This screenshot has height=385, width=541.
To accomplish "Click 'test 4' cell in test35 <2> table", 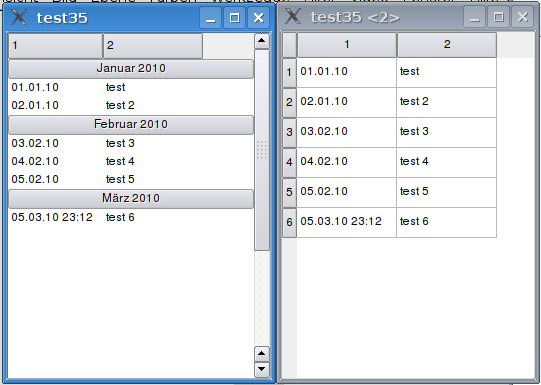I will coord(447,162).
